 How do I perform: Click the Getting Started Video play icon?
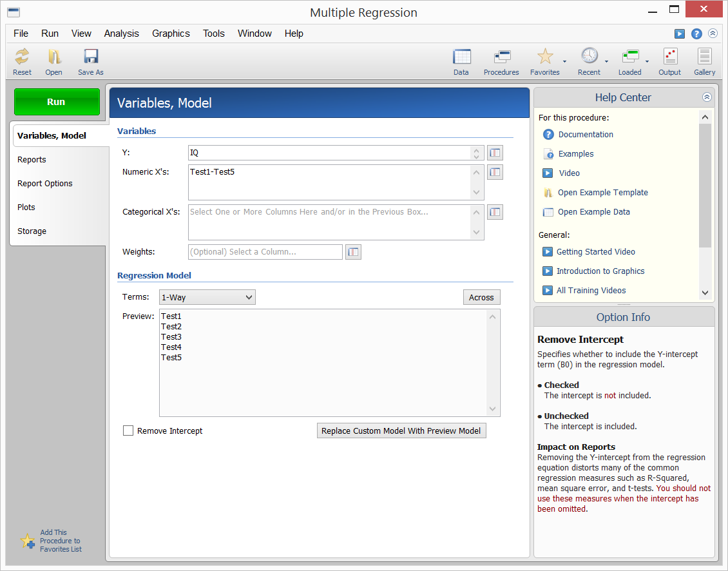click(548, 252)
